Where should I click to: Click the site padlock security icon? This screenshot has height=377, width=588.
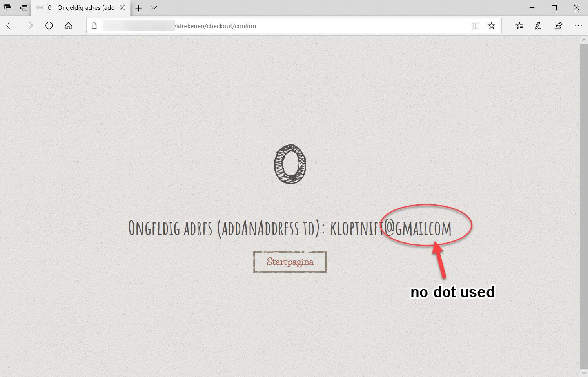(x=94, y=26)
